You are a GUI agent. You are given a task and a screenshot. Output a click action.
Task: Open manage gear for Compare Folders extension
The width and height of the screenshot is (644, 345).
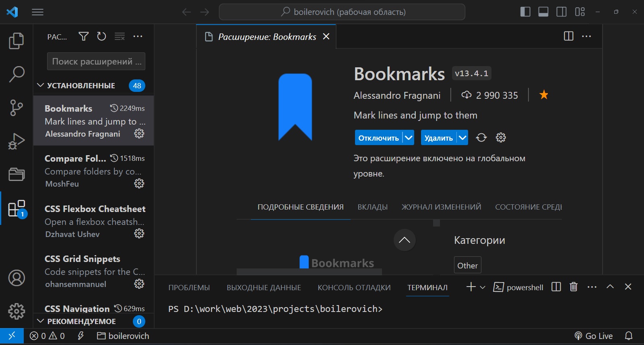coord(139,183)
